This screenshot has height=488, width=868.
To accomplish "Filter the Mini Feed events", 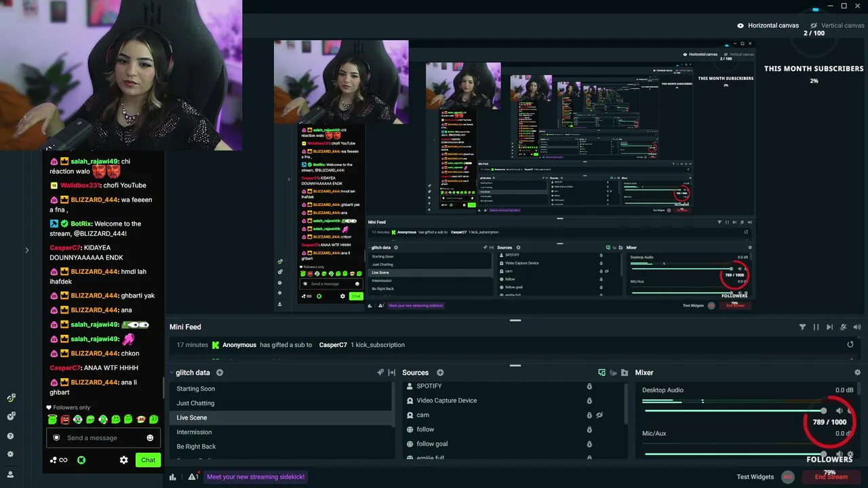I will [803, 327].
